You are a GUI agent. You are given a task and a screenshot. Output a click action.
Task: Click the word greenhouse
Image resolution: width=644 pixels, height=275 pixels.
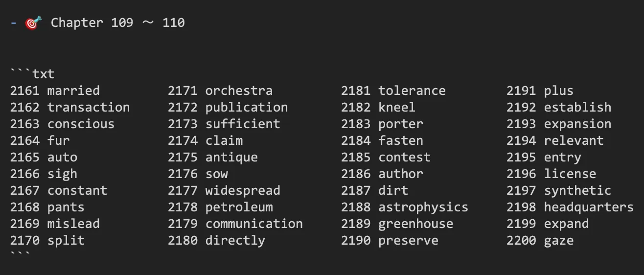416,224
